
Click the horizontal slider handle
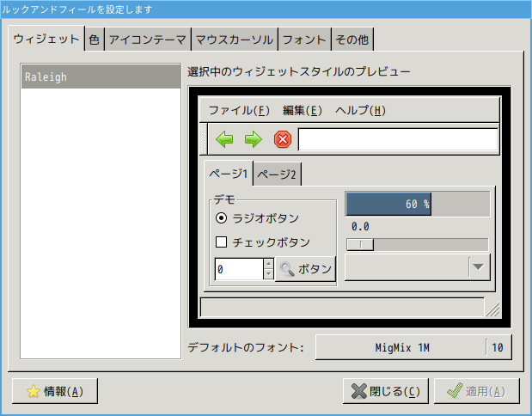[360, 245]
